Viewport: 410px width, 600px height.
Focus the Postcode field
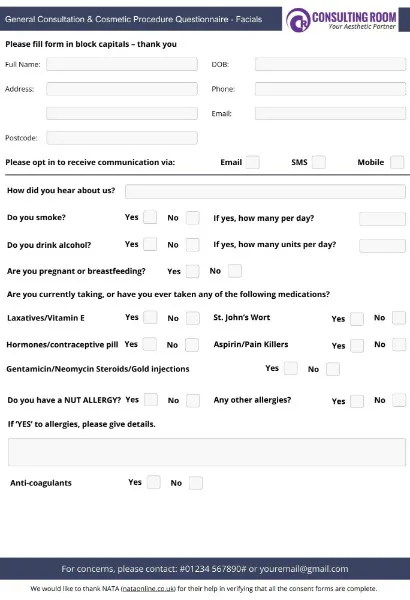tap(122, 138)
